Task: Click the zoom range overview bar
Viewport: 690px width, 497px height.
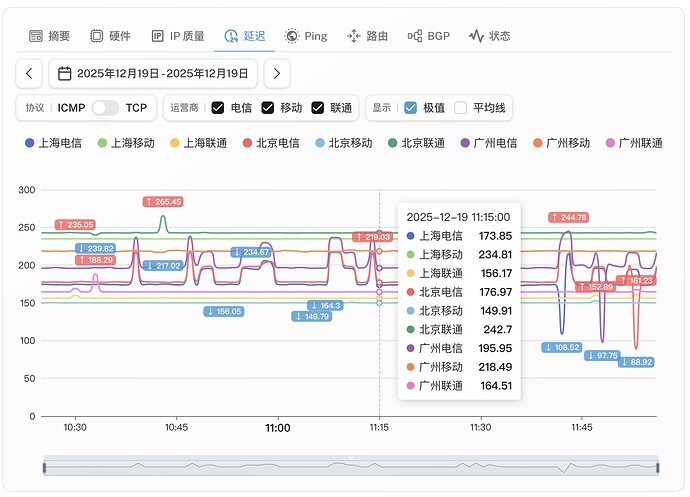Action: (x=351, y=466)
